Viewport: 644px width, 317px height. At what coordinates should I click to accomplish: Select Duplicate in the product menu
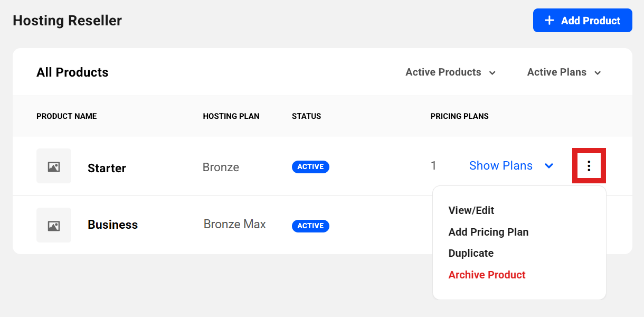click(471, 253)
